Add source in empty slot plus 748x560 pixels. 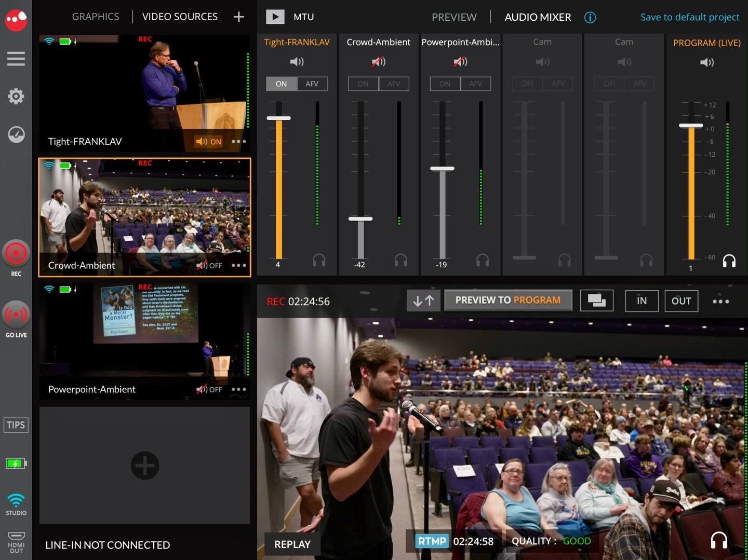145,466
